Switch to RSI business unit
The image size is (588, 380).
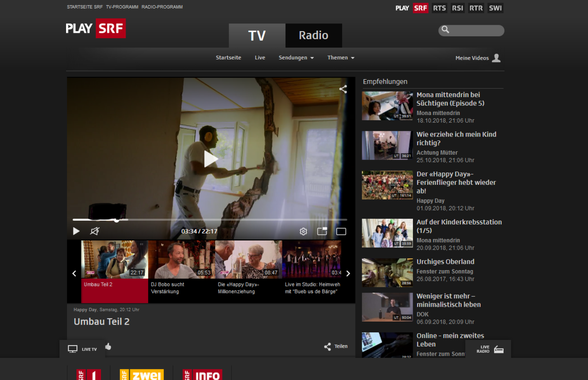(x=458, y=8)
